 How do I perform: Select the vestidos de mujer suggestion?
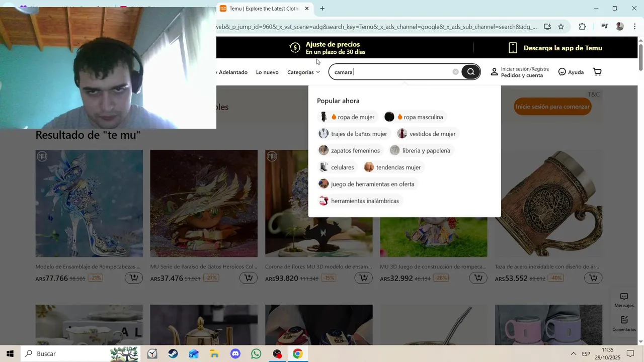pyautogui.click(x=427, y=134)
